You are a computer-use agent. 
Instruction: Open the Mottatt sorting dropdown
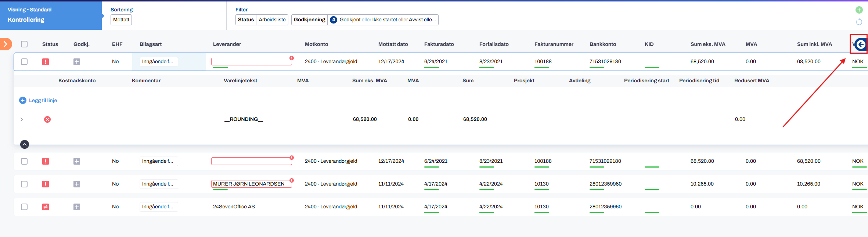(x=121, y=20)
